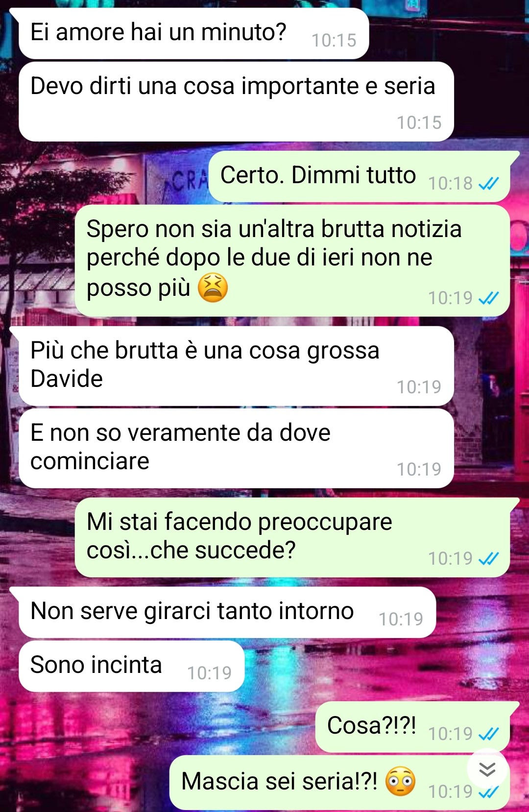
Task: Tap the scroll-to-bottom double chevron button
Action: click(487, 769)
